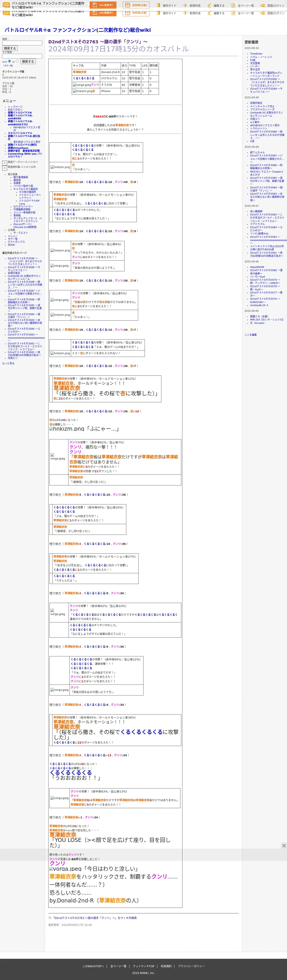Open Connecting With you バトルロイヤル menu entry

click(25, 155)
